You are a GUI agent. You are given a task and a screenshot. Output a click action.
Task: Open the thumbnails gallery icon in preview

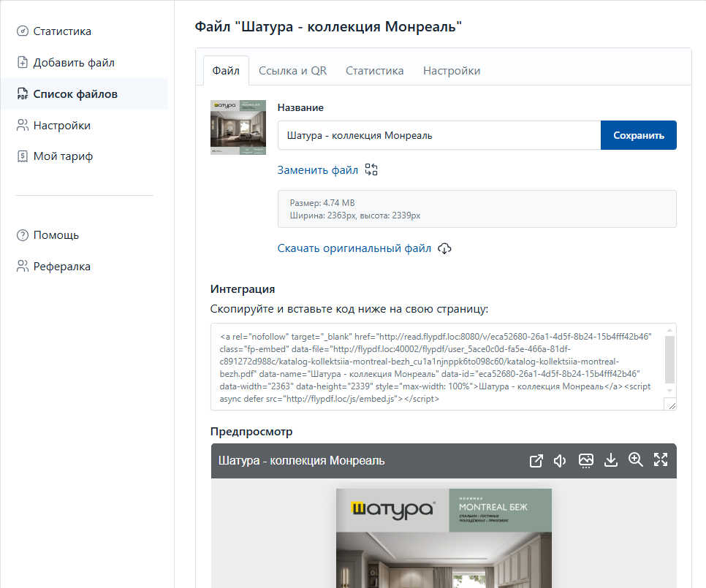[x=586, y=461]
